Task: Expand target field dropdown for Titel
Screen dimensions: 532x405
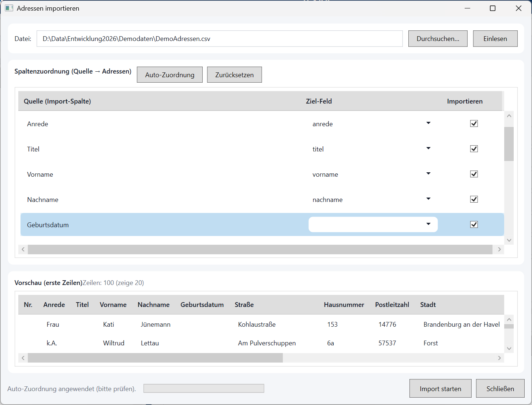Action: pos(428,149)
